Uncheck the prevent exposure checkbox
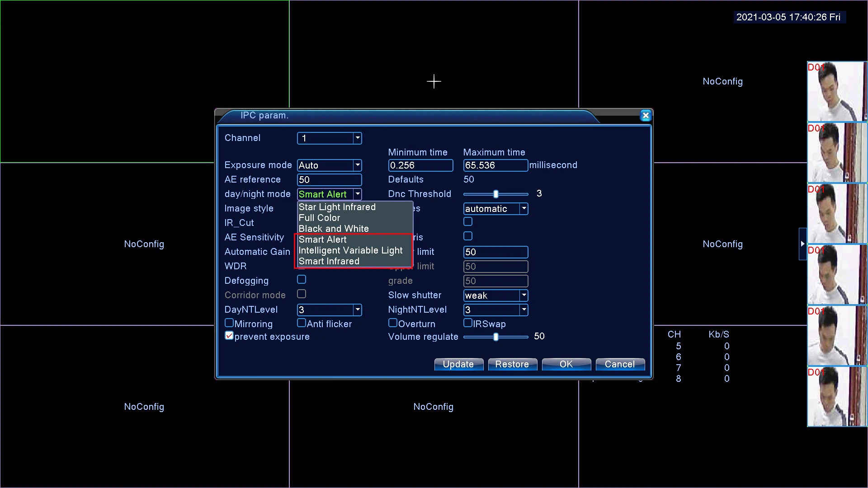This screenshot has height=488, width=868. 229,336
